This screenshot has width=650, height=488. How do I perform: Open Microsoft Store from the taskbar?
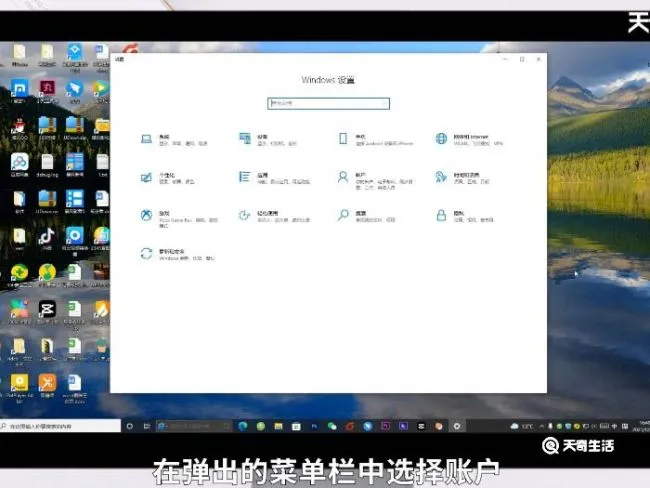coord(296,426)
